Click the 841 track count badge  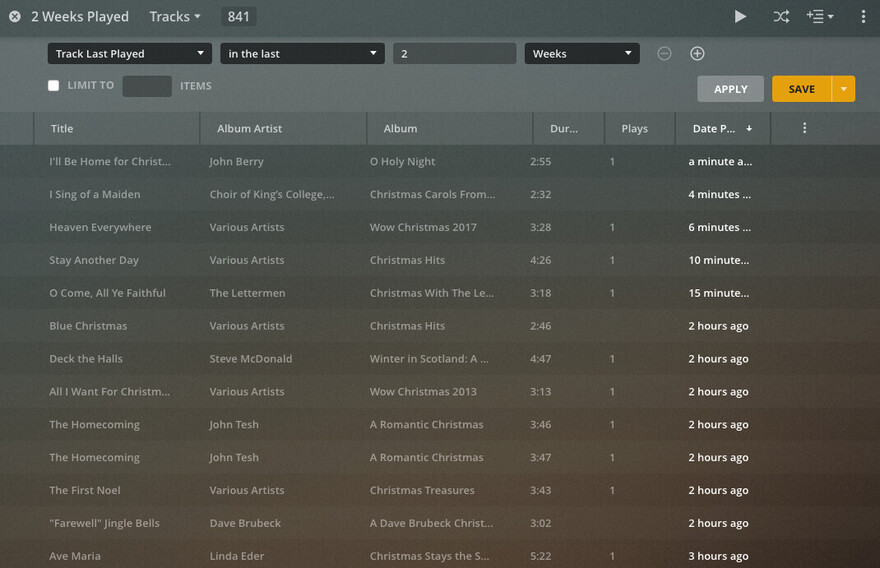pyautogui.click(x=239, y=17)
